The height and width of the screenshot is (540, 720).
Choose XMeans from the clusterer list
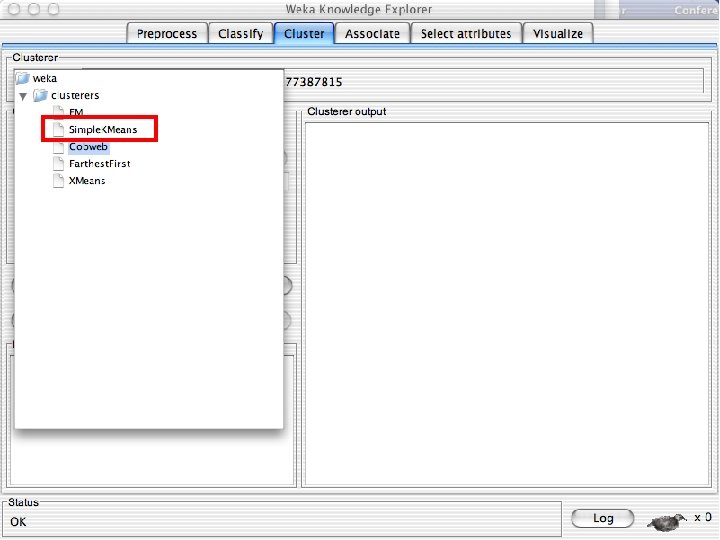[x=87, y=180]
